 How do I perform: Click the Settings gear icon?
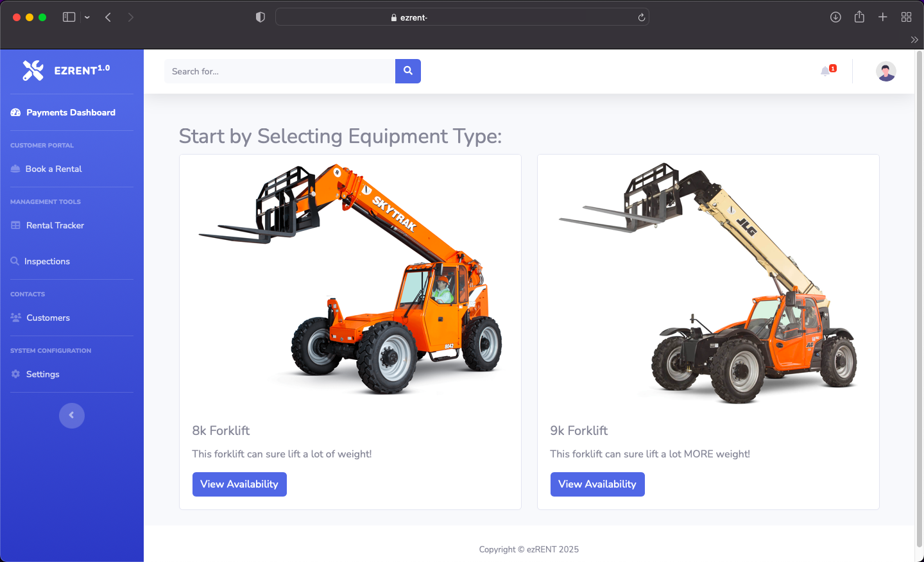15,374
